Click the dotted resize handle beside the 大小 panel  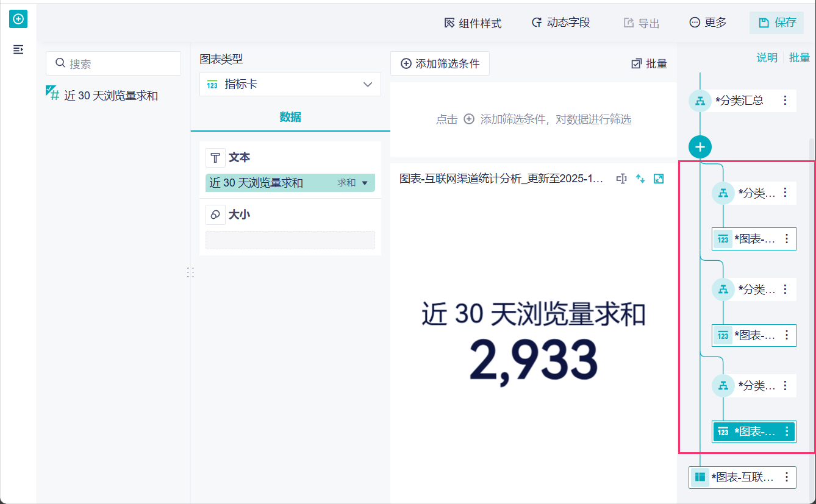[190, 272]
